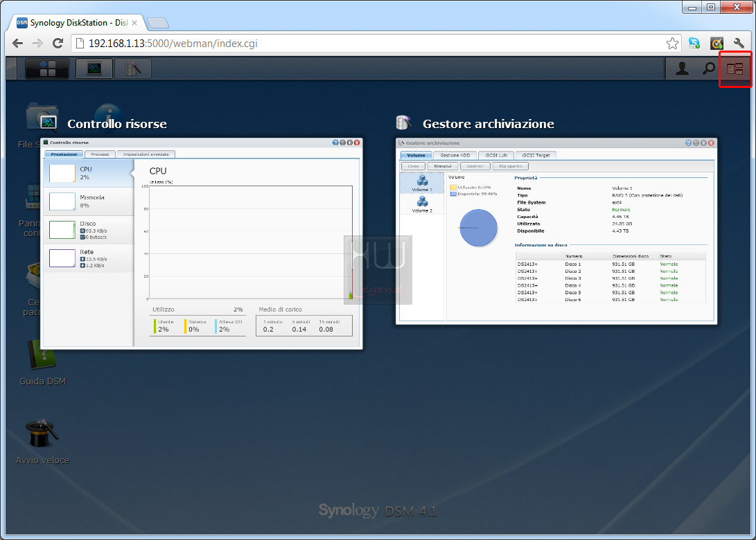Screen dimensions: 756x540
Task: Click the volume usage pie chart
Action: [478, 228]
